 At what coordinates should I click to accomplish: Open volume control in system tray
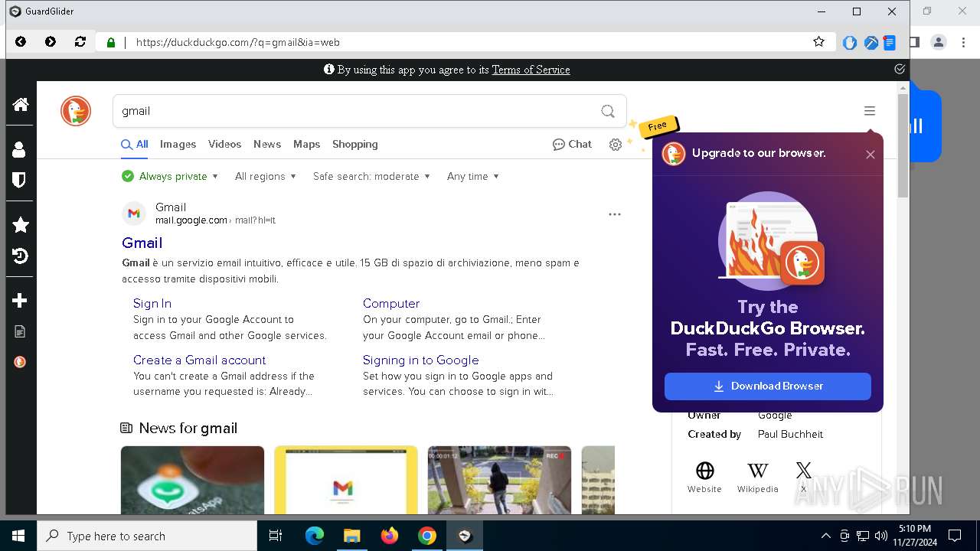pos(881,536)
